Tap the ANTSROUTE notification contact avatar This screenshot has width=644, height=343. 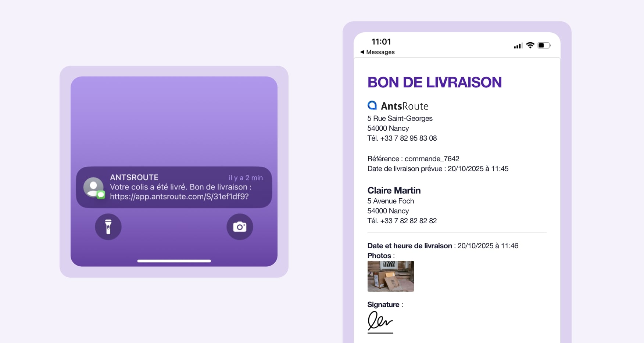[94, 187]
